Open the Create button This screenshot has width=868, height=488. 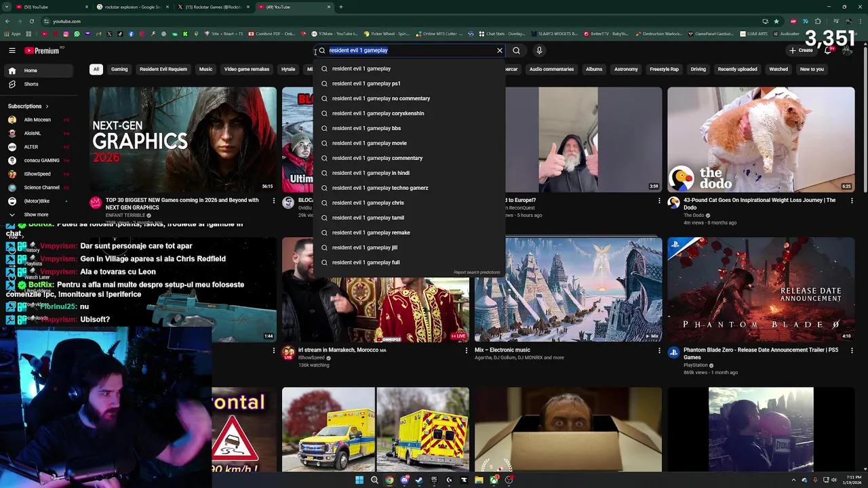tap(801, 50)
